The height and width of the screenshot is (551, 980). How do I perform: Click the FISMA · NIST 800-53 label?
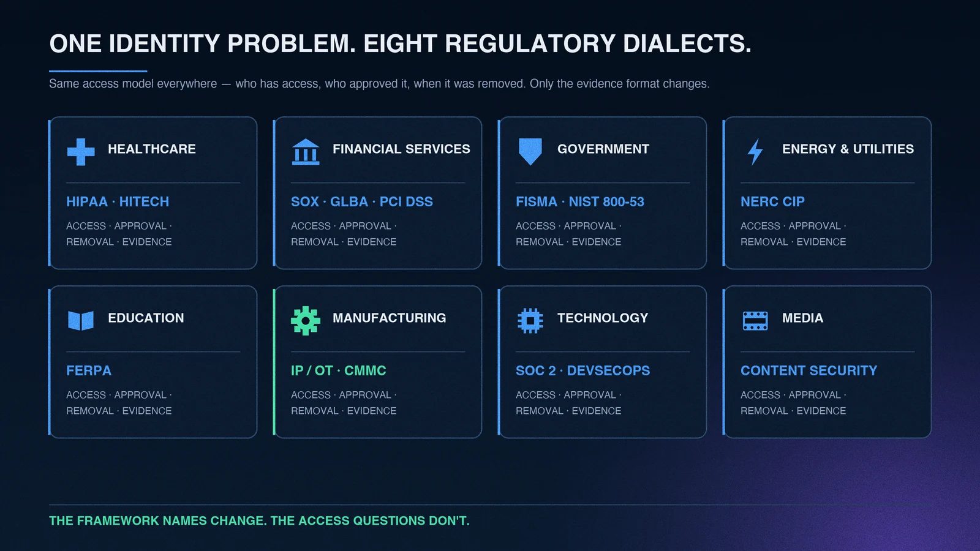pos(580,201)
